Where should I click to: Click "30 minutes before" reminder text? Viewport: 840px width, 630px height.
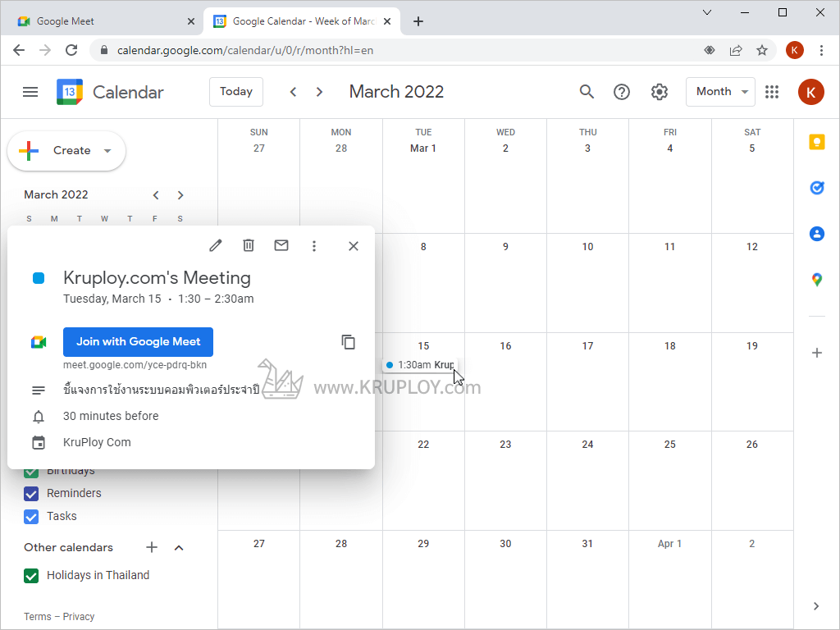(x=111, y=416)
